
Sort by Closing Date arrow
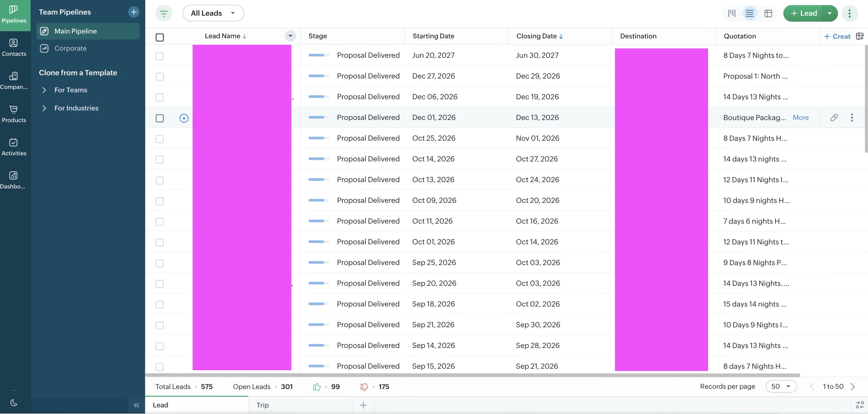(561, 36)
